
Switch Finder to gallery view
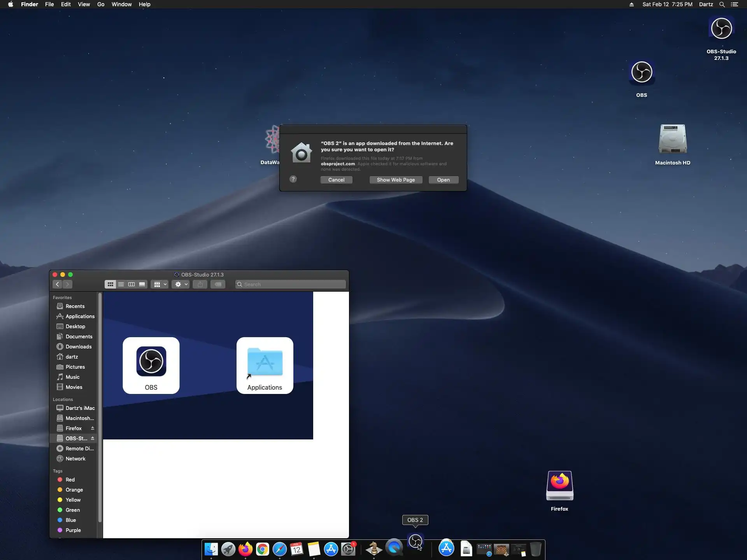click(x=142, y=284)
